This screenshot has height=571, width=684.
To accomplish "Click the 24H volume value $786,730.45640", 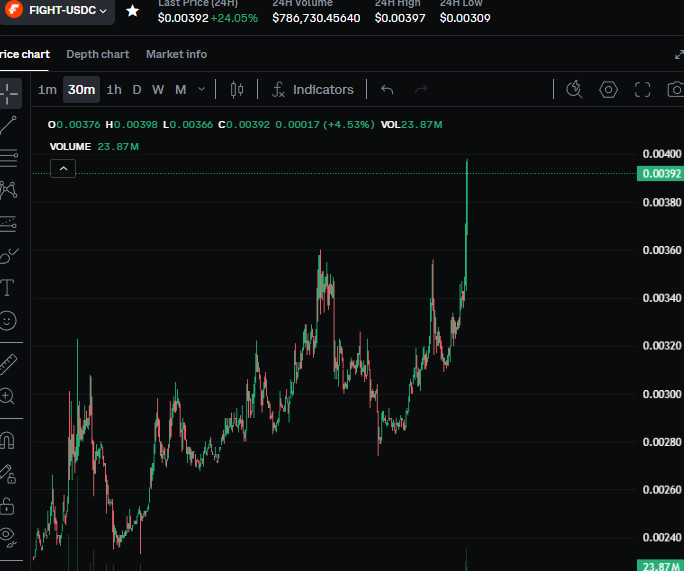I will [316, 18].
